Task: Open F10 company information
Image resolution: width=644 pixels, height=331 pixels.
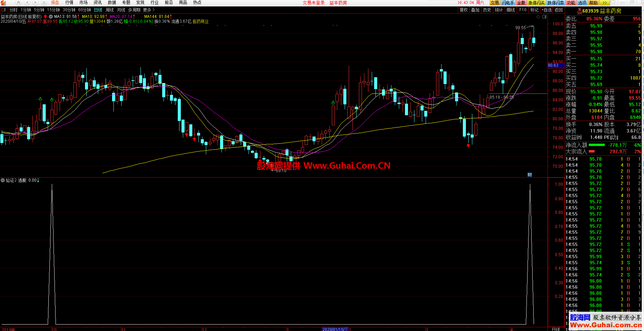Action: [x=523, y=10]
